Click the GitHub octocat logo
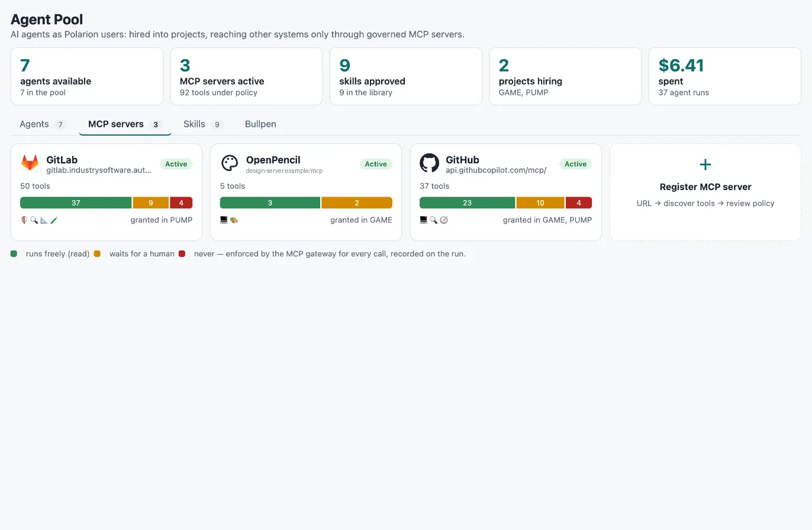This screenshot has height=530, width=812. pyautogui.click(x=429, y=163)
